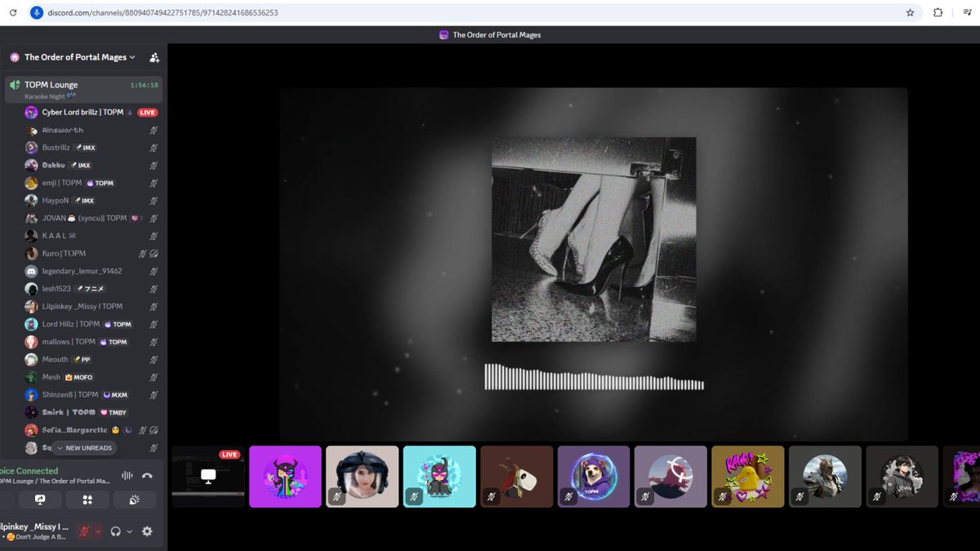Image resolution: width=980 pixels, height=551 pixels.
Task: Jump to new unreads
Action: (x=83, y=448)
